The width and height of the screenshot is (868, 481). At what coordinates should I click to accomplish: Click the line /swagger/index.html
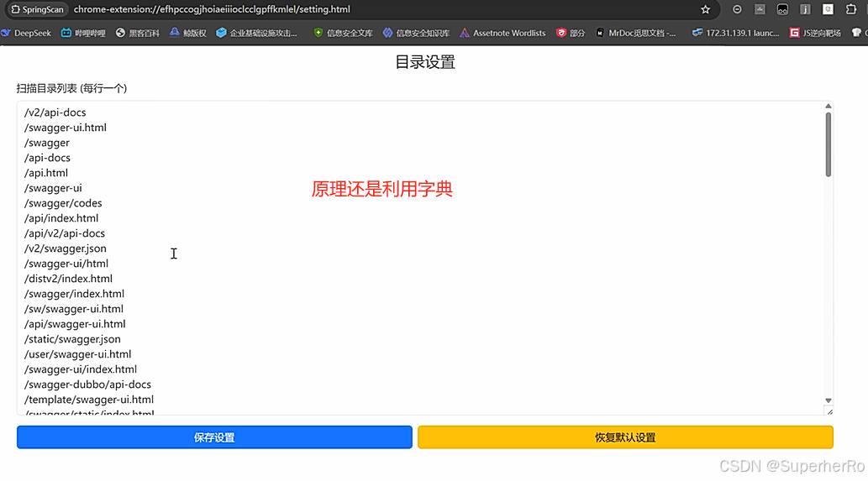(74, 294)
